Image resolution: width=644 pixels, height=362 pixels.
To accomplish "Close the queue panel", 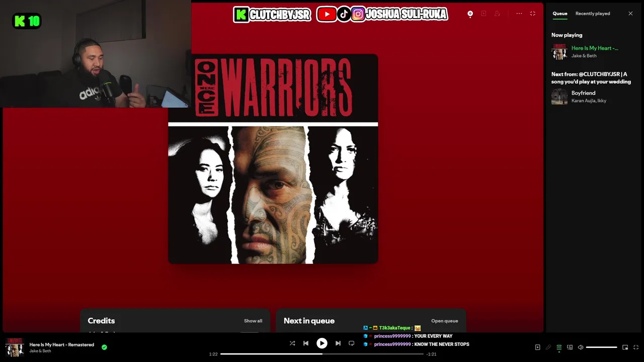I will (x=630, y=14).
